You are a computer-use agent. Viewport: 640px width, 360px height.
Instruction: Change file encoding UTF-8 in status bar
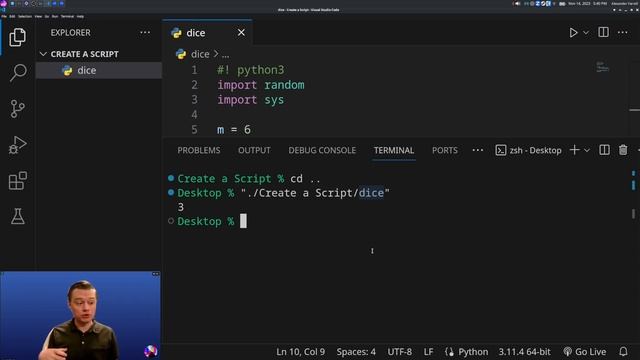tap(400, 351)
